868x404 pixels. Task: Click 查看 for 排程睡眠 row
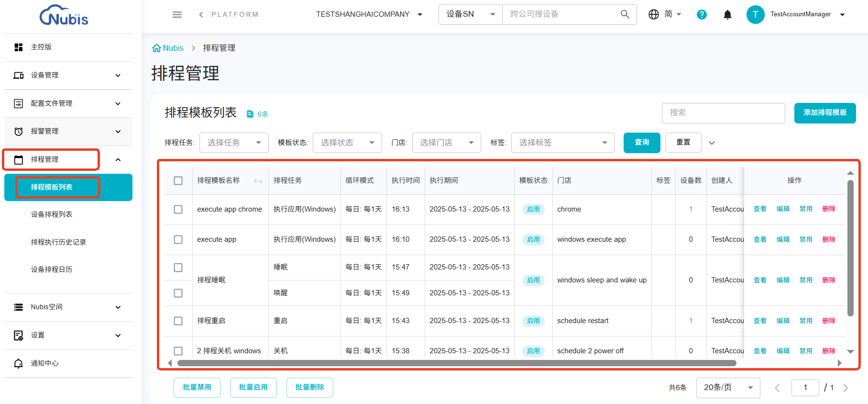[760, 280]
